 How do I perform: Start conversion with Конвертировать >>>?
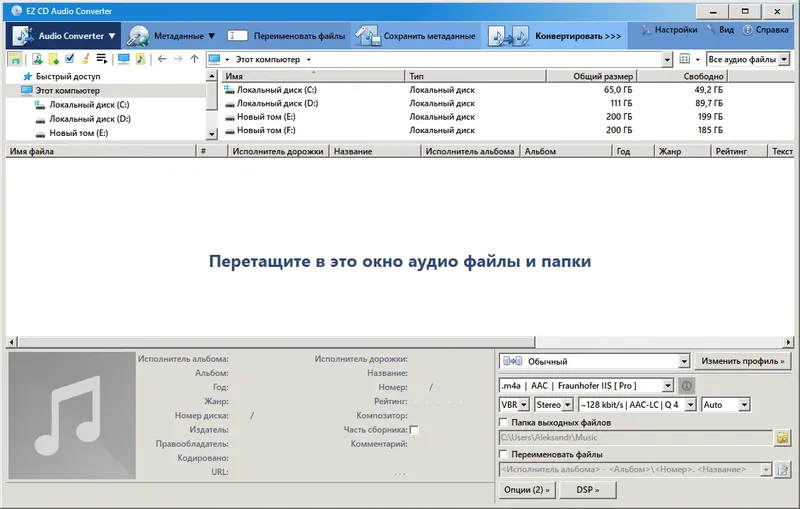(x=555, y=36)
